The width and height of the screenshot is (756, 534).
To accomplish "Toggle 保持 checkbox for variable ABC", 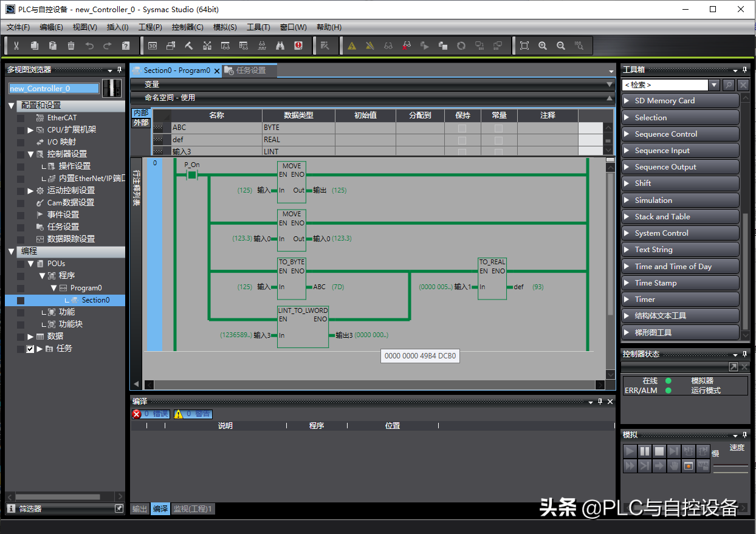I will [x=462, y=128].
